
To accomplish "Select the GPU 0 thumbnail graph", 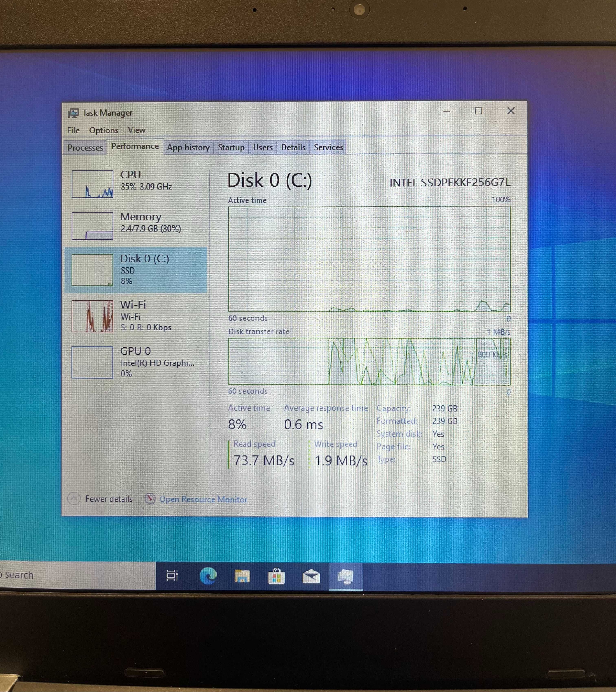I will coord(92,362).
